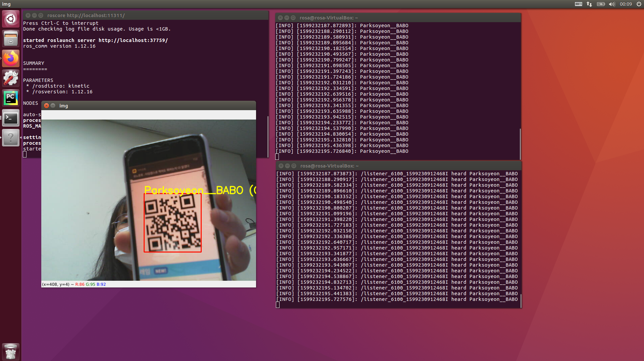Viewport: 644px width, 361px height.
Task: Open the Ubuntu Dash search launcher
Action: click(x=11, y=19)
